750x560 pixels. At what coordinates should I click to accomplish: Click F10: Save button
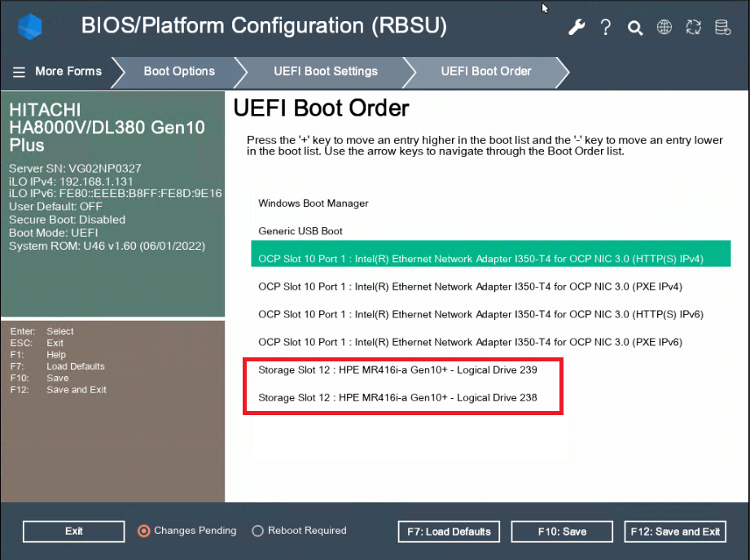pos(562,532)
